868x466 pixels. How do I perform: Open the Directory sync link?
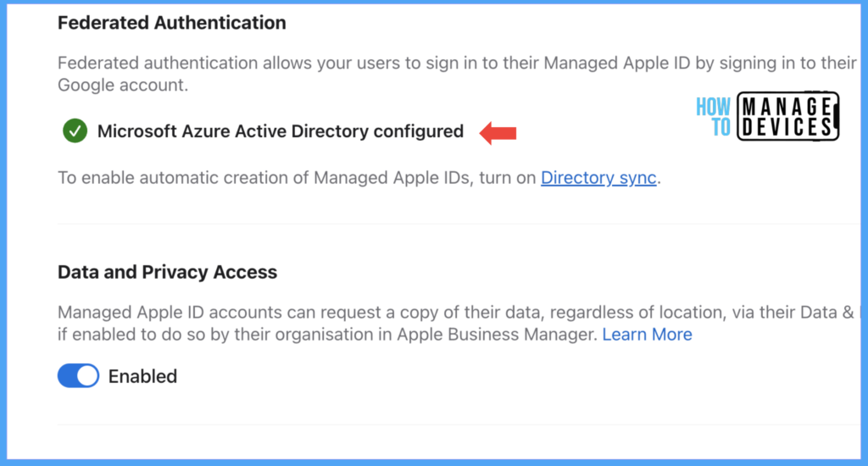point(598,178)
